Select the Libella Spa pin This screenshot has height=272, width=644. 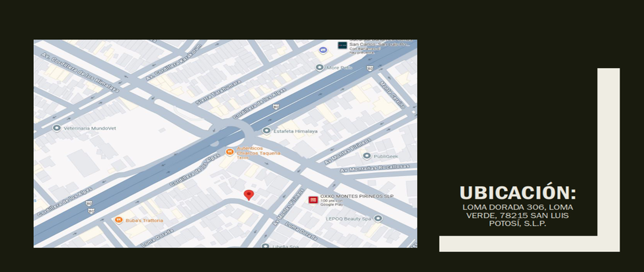pyautogui.click(x=265, y=246)
